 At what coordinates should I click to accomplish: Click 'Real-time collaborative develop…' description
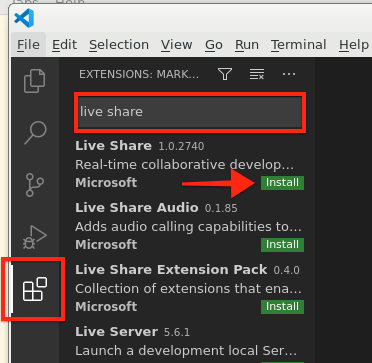click(185, 165)
